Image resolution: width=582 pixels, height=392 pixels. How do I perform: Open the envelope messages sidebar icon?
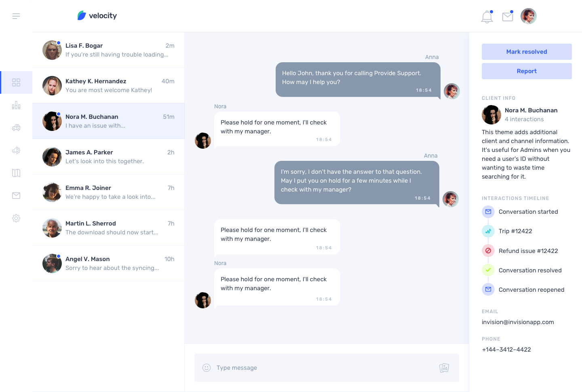click(x=16, y=196)
